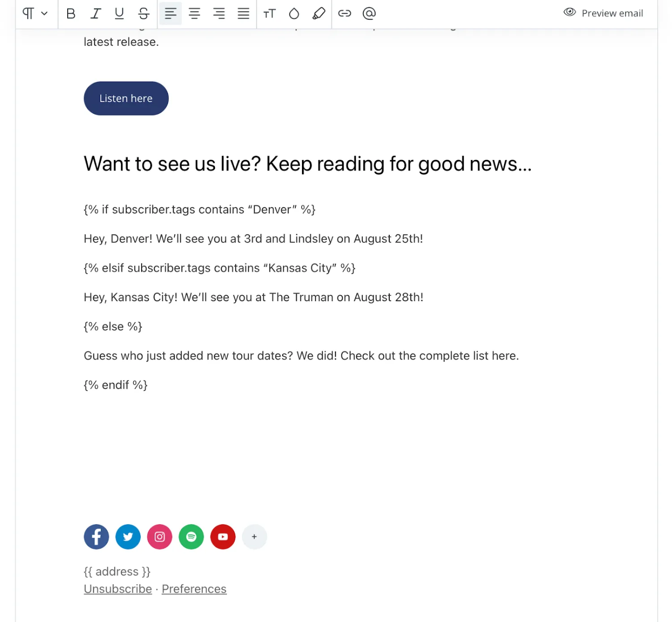Open the Spotify social icon
Image resolution: width=672 pixels, height=622 pixels.
(191, 536)
